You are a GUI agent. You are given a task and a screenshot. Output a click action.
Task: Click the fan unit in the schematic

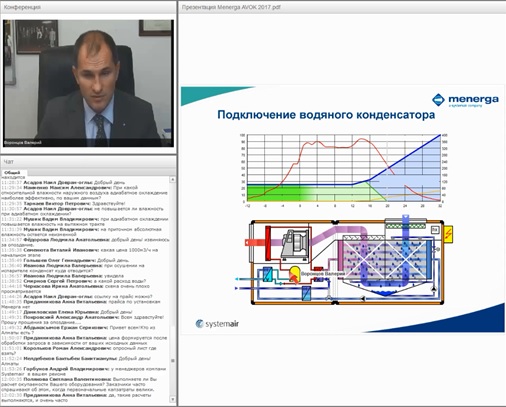294,244
